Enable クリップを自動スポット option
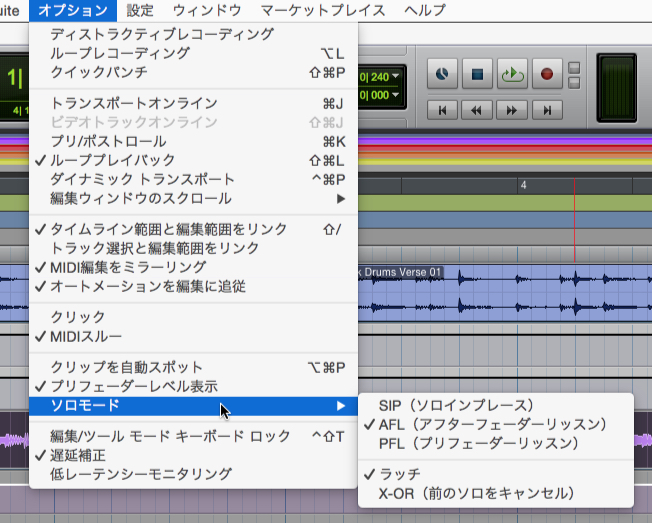652x523 pixels. [193, 368]
